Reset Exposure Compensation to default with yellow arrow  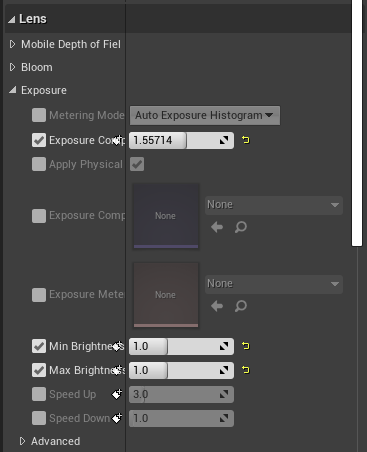click(x=246, y=140)
